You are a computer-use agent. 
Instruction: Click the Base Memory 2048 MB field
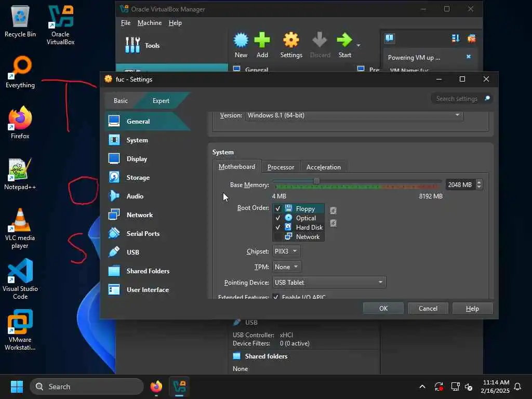coord(460,184)
